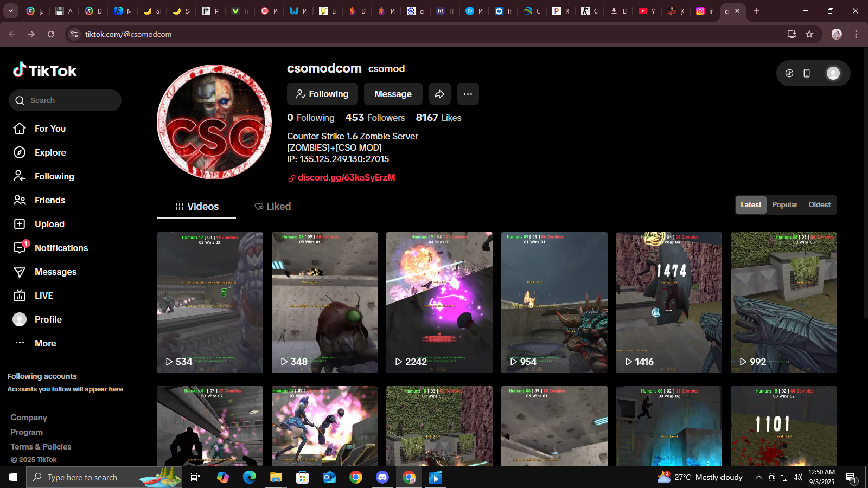Click the share profile arrow icon
This screenshot has height=488, width=868.
coord(439,94)
